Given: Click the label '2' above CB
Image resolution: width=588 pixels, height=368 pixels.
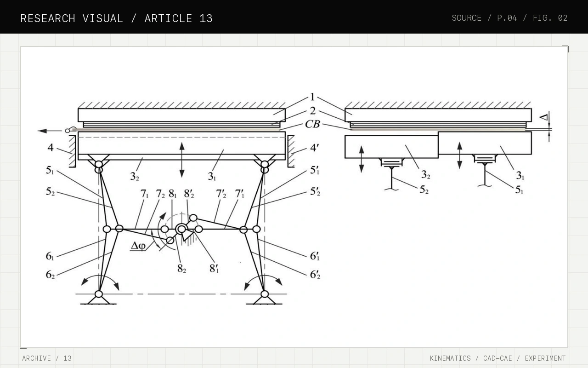Looking at the screenshot, I should point(312,111).
